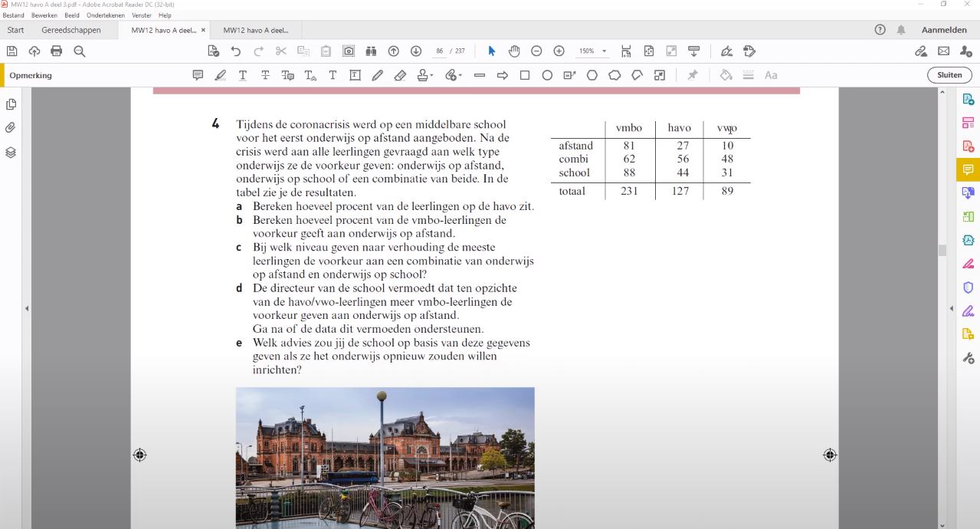Screen dimensions: 980x529
Task: Open the yellow Comment tool in right pane
Action: (968, 169)
